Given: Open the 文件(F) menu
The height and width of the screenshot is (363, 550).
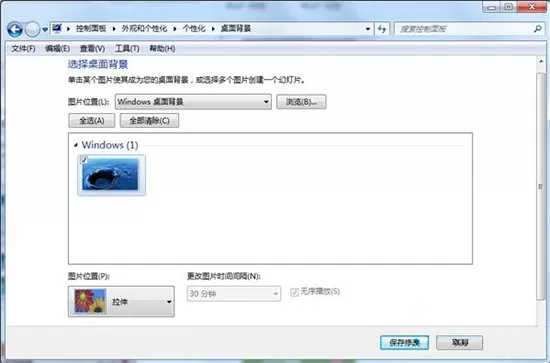Looking at the screenshot, I should coord(23,48).
